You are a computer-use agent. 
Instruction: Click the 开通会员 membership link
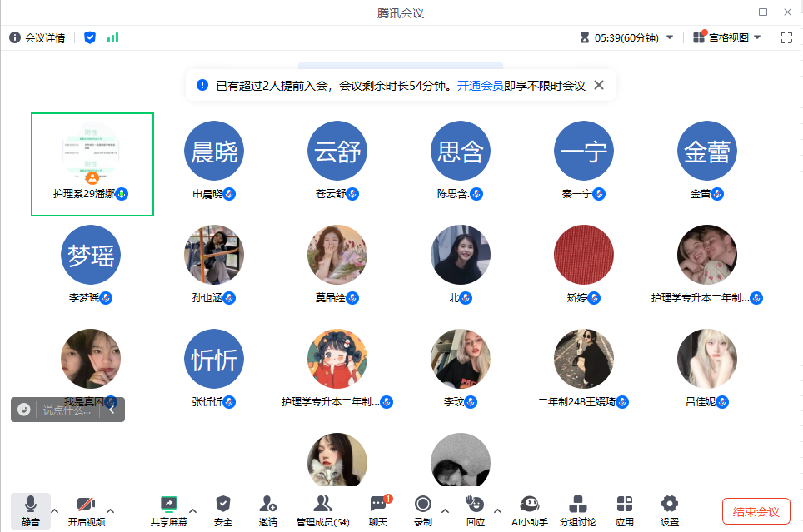coord(480,85)
